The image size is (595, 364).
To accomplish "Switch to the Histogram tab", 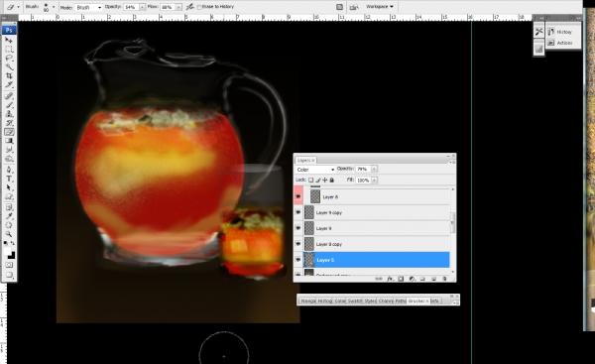I will click(x=324, y=301).
